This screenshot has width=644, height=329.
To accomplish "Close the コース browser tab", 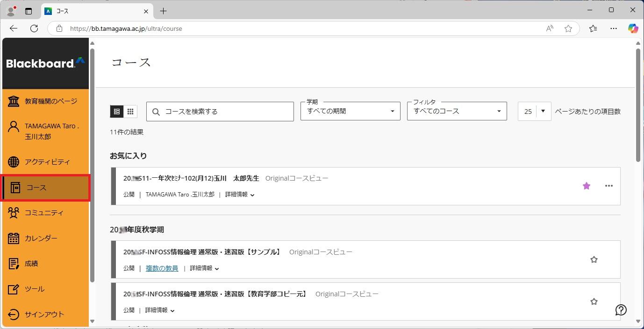I will pyautogui.click(x=146, y=11).
